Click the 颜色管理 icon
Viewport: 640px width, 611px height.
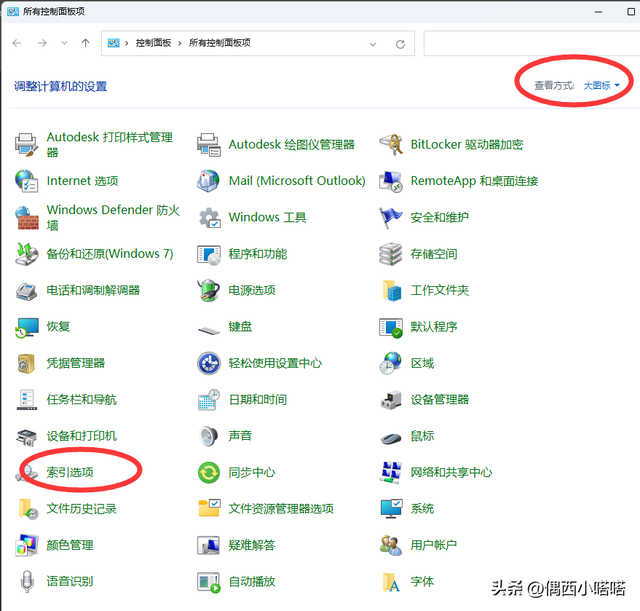[x=27, y=545]
